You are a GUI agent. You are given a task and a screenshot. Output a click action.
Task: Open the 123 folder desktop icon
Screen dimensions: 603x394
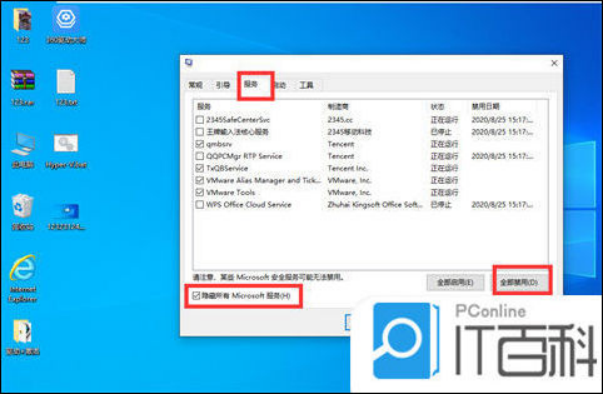22,24
